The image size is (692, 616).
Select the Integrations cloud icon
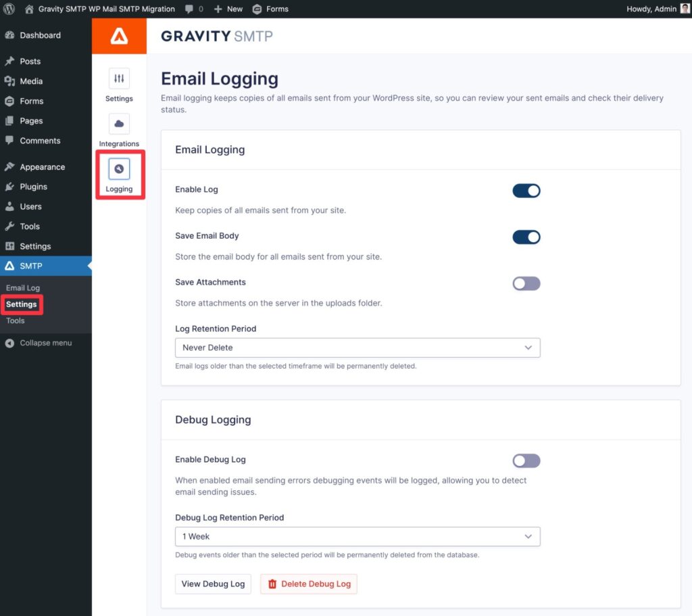(x=119, y=124)
